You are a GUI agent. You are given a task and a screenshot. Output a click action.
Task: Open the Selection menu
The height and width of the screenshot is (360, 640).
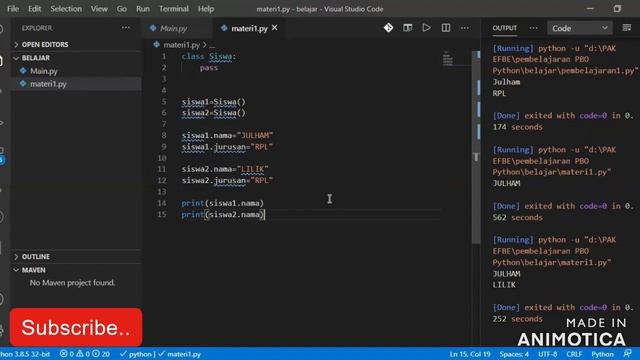[x=66, y=9]
